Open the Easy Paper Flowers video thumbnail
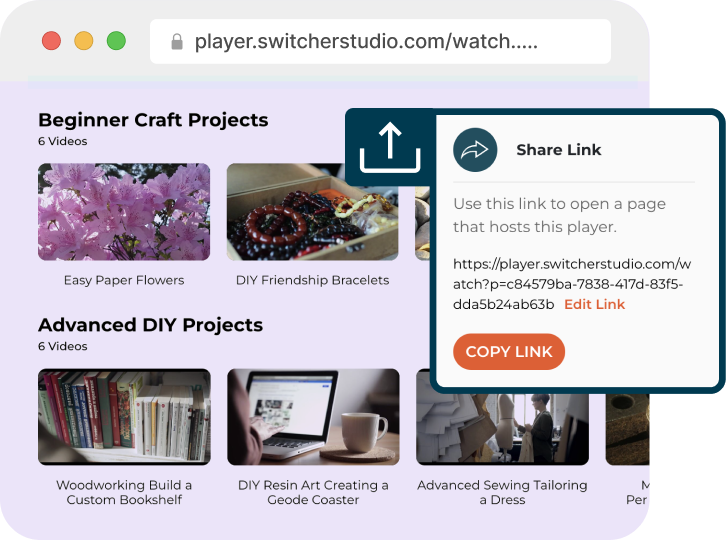 coord(124,212)
